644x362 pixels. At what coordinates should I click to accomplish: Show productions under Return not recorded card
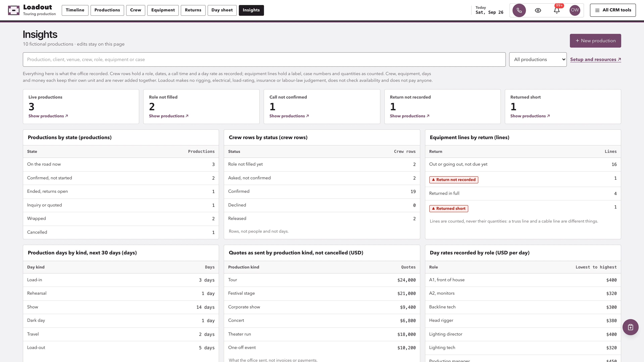[x=410, y=116]
